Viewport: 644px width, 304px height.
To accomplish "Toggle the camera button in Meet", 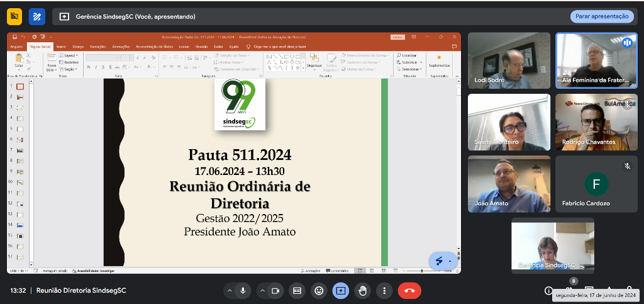I will point(275,291).
